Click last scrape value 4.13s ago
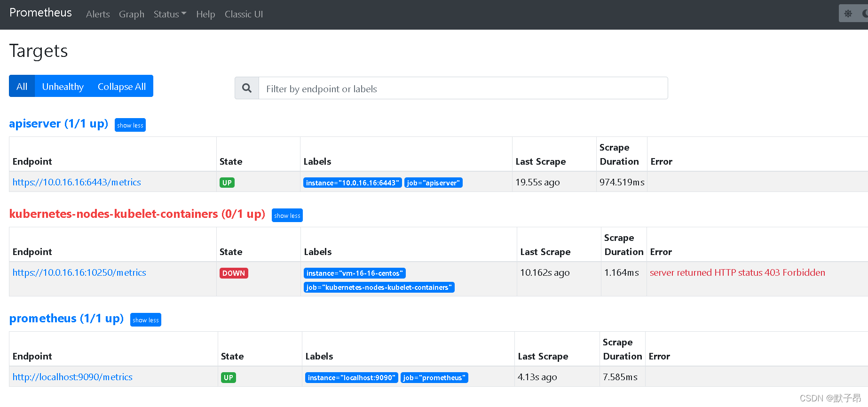 pos(537,377)
